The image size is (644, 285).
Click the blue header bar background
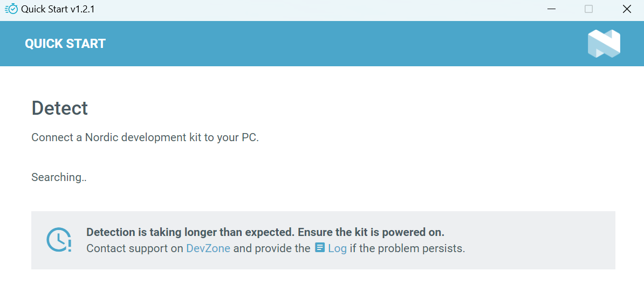328,44
